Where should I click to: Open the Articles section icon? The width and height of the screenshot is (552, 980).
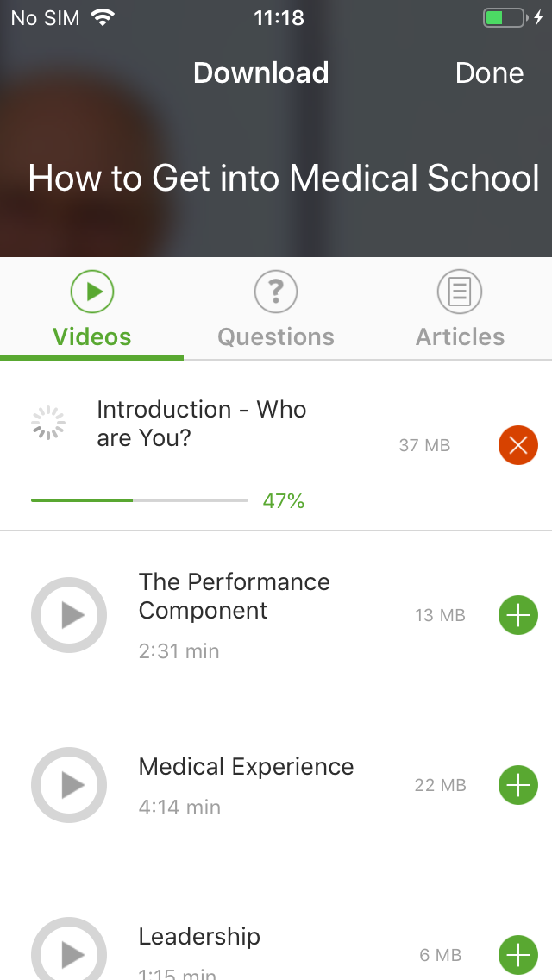tap(460, 291)
